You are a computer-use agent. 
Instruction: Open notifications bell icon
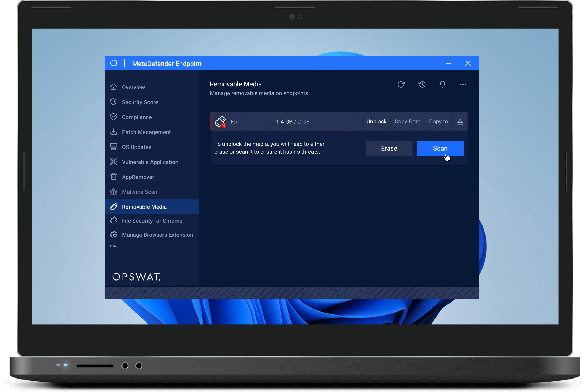point(442,85)
